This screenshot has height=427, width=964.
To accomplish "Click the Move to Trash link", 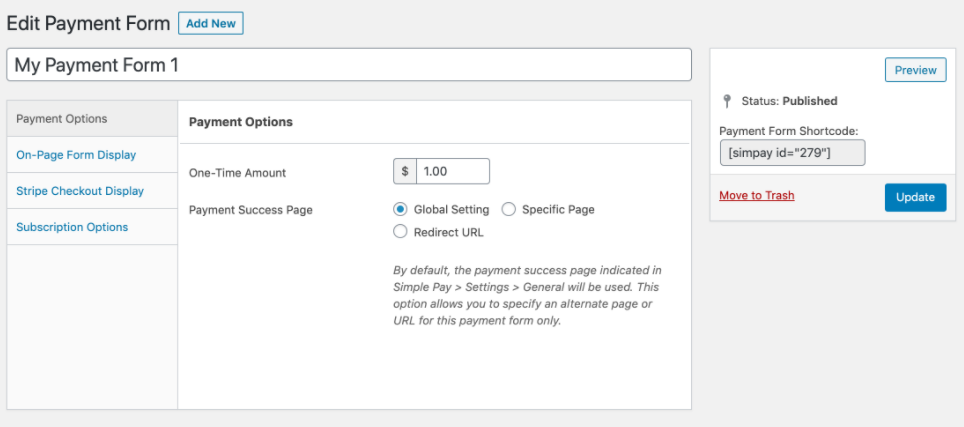I will [757, 195].
